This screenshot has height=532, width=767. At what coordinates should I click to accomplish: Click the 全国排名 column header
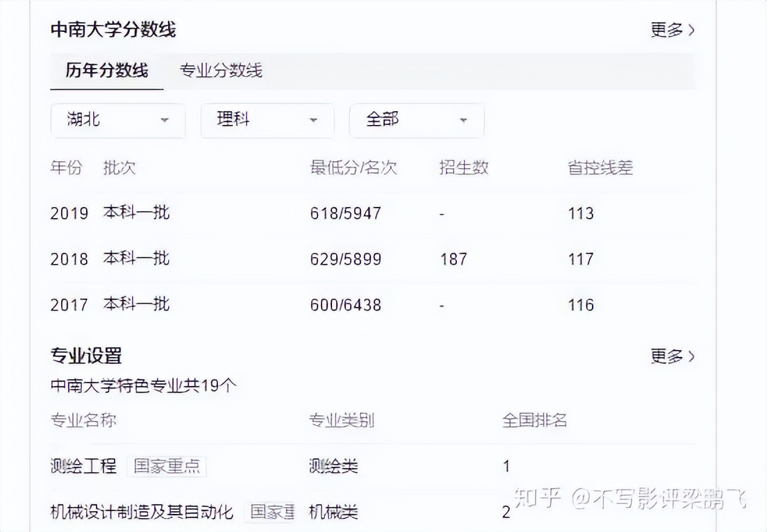coord(535,420)
